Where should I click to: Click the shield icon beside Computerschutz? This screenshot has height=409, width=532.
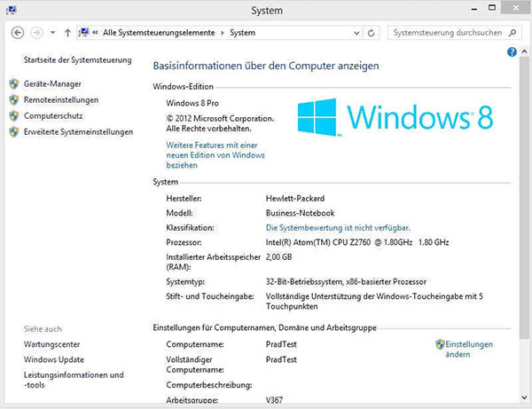click(x=14, y=115)
